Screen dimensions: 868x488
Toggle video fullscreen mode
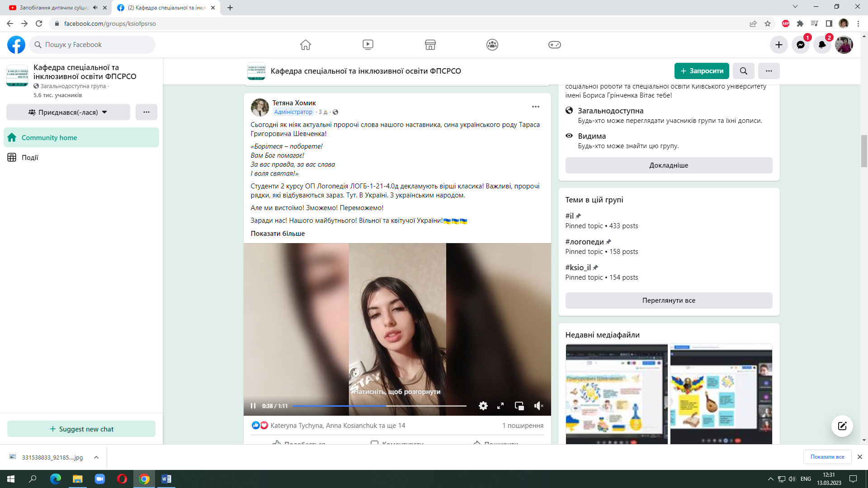(x=500, y=406)
